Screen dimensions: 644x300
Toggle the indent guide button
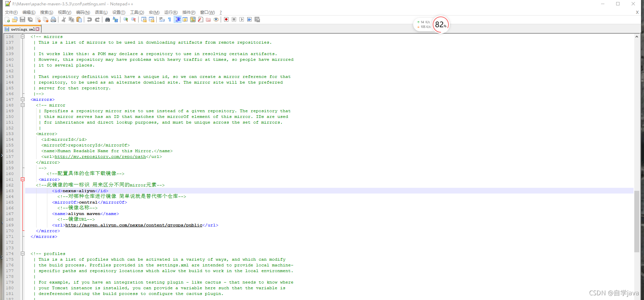pyautogui.click(x=177, y=19)
